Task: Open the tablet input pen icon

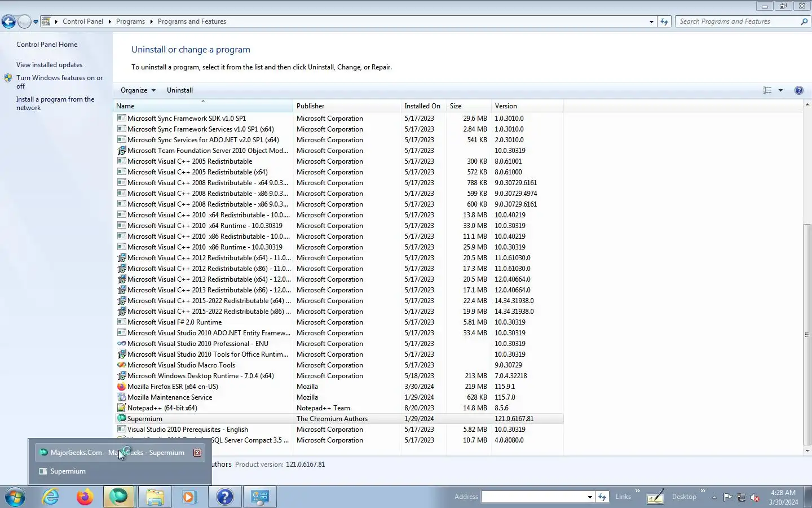Action: tap(655, 497)
